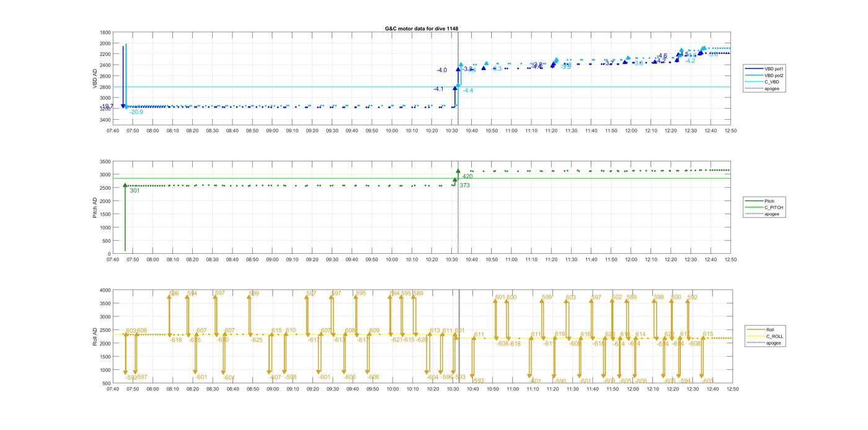Click the 'G&C motor data for dive 1148' title

(421, 29)
